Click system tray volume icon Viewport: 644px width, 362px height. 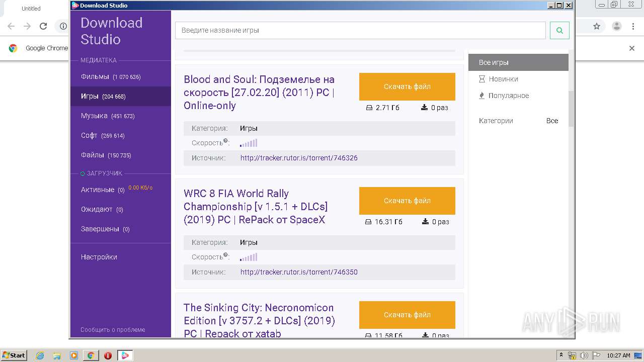pyautogui.click(x=584, y=355)
